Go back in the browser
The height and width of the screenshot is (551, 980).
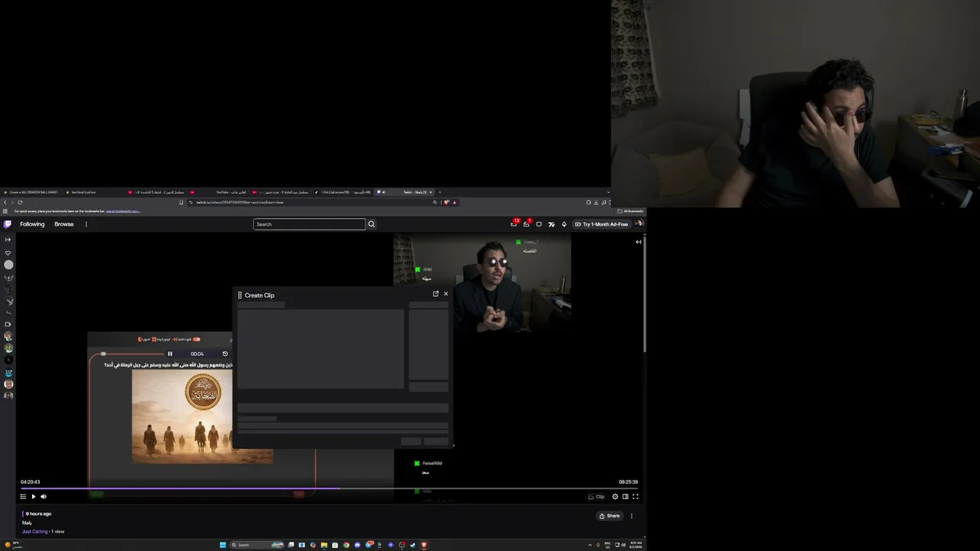(x=5, y=202)
